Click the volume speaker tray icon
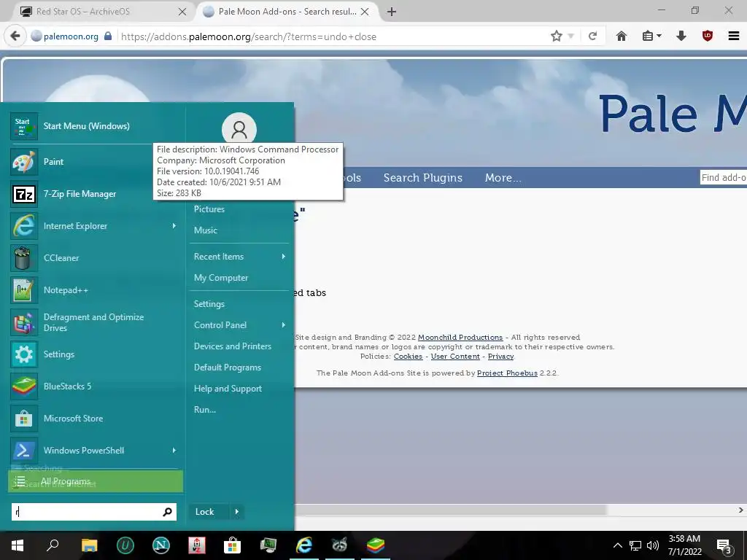Image resolution: width=747 pixels, height=560 pixels. coord(653,545)
